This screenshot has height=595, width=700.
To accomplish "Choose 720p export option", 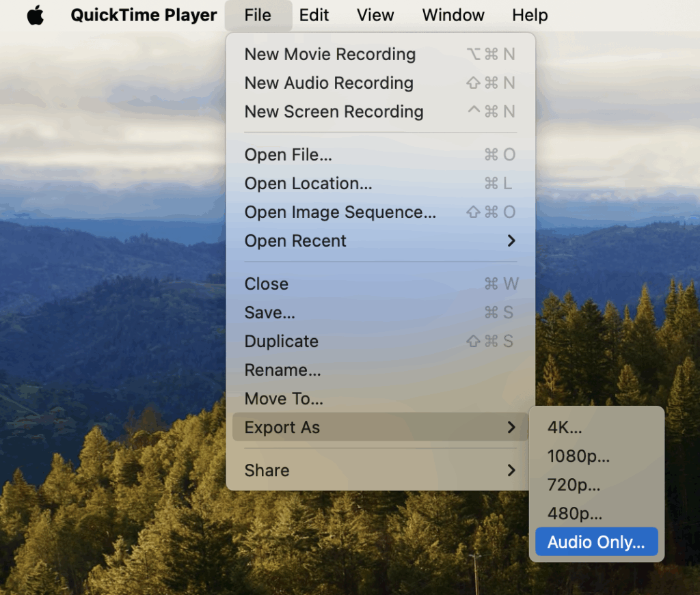I will coord(596,484).
